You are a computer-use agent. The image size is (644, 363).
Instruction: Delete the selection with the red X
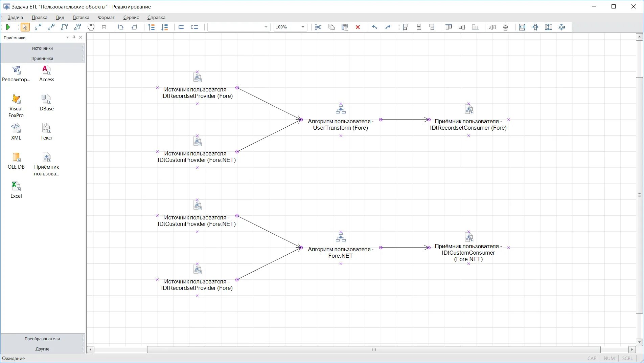coord(358,27)
